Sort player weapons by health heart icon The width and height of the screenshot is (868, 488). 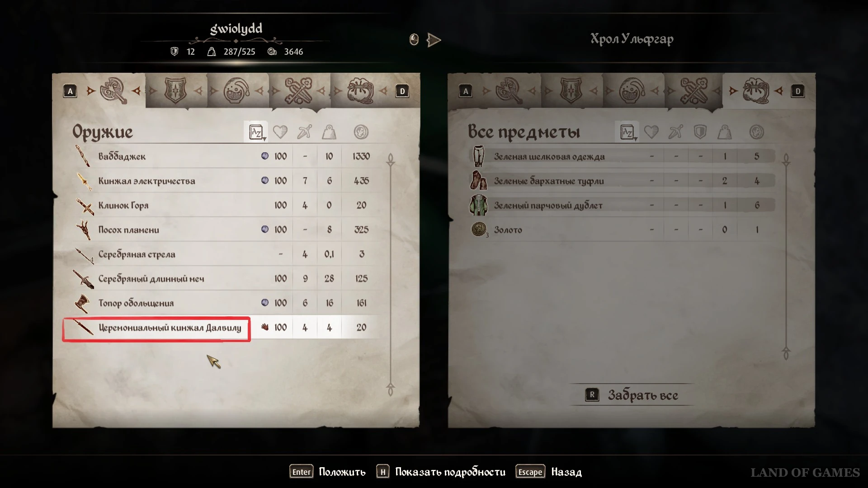280,132
